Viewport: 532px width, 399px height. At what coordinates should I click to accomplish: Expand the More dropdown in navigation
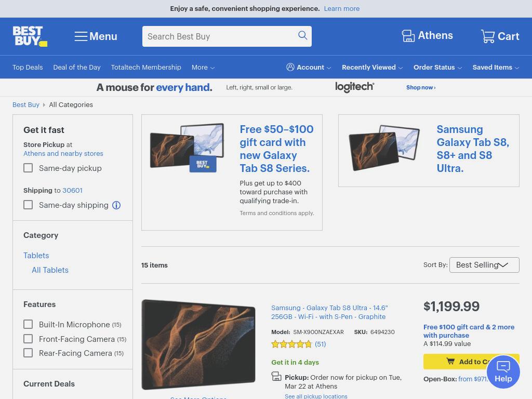tap(203, 67)
